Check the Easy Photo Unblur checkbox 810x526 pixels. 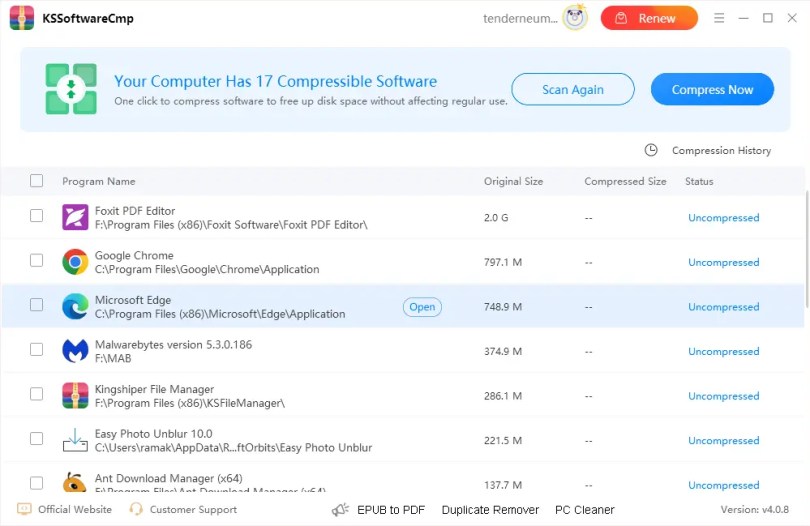36,439
